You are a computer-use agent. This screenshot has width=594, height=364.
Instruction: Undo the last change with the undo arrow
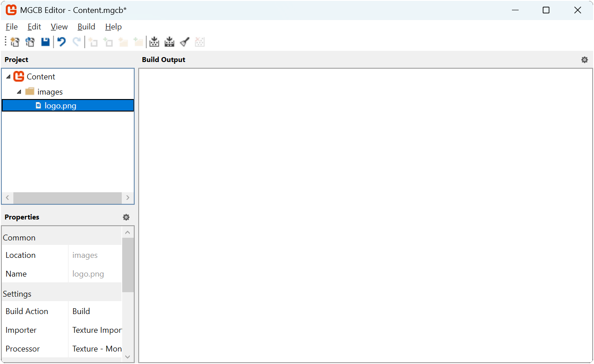tap(61, 41)
